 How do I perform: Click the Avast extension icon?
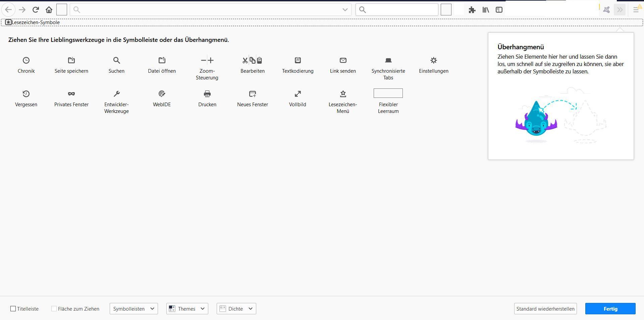[x=606, y=10]
